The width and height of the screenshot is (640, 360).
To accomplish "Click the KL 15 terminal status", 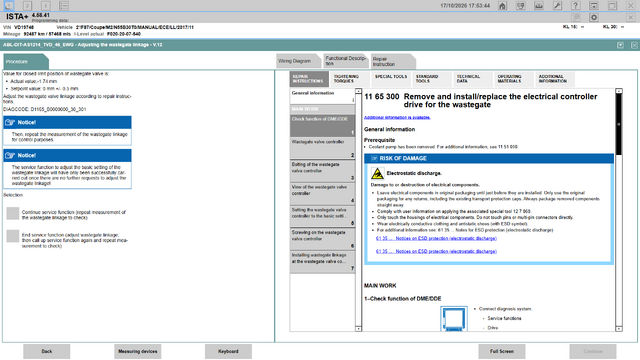I will (573, 27).
